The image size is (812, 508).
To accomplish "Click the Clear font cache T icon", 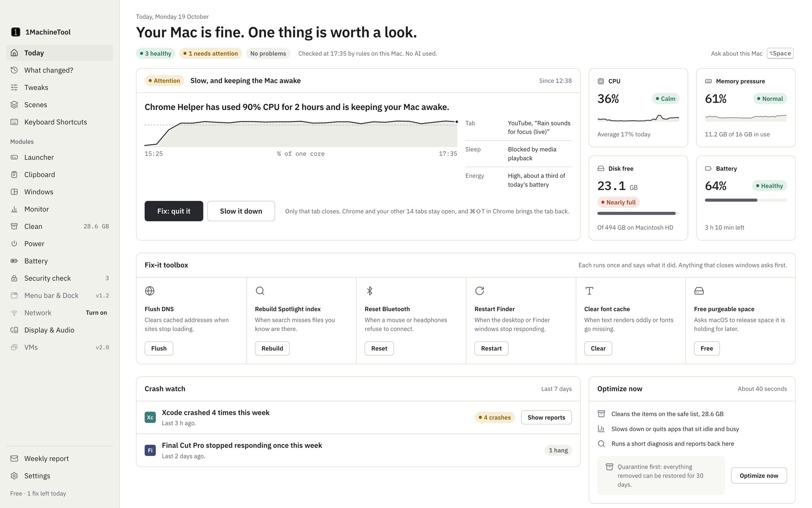I will [589, 291].
